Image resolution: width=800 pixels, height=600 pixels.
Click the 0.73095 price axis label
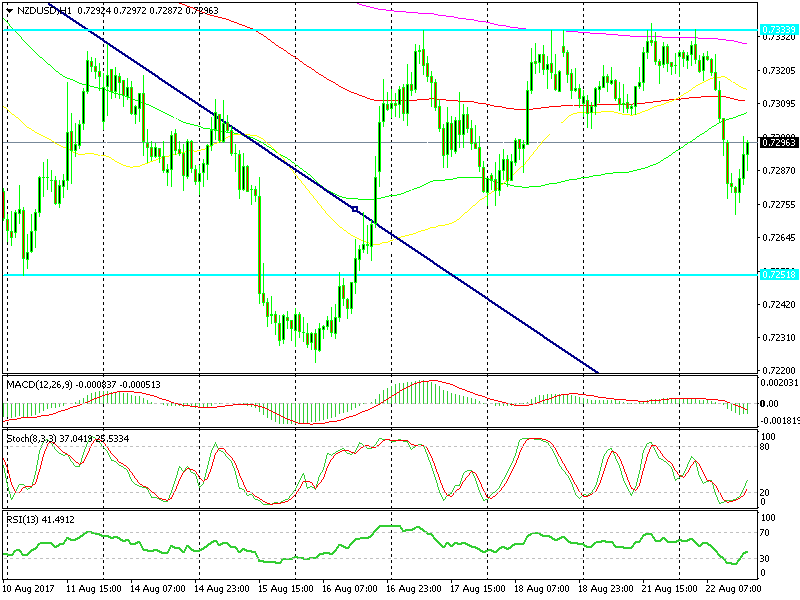[x=779, y=104]
